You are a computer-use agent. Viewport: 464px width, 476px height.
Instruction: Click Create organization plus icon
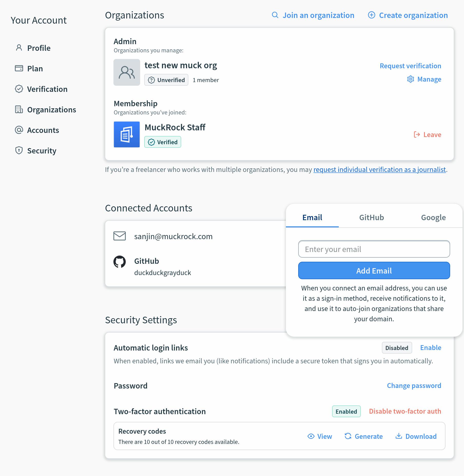372,15
